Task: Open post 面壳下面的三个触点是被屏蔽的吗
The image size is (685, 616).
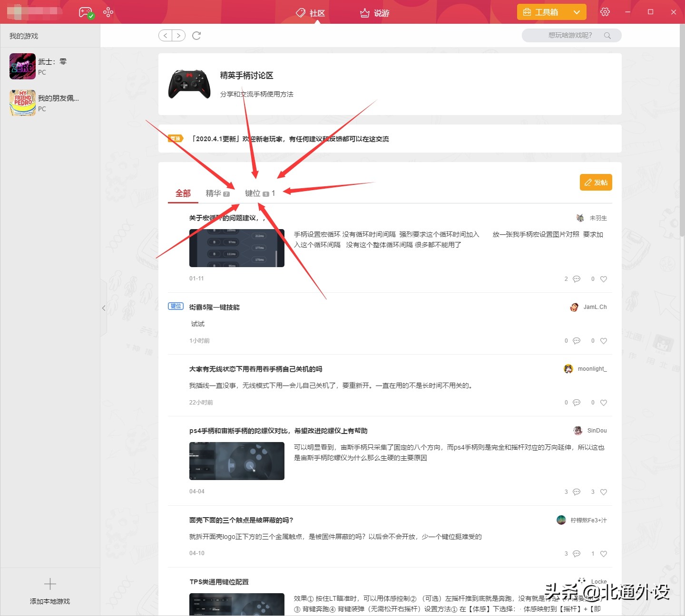Action: pyautogui.click(x=241, y=520)
